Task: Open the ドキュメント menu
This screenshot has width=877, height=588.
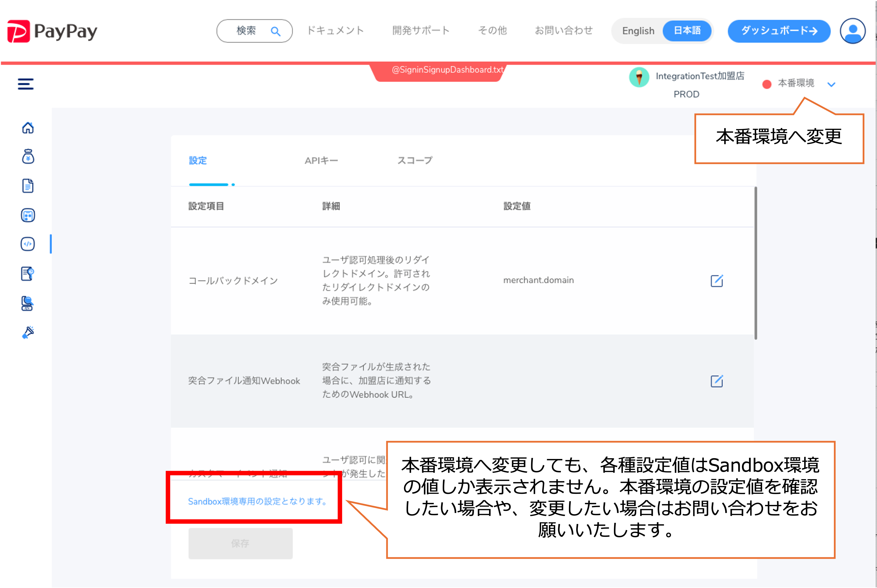Action: pyautogui.click(x=335, y=30)
